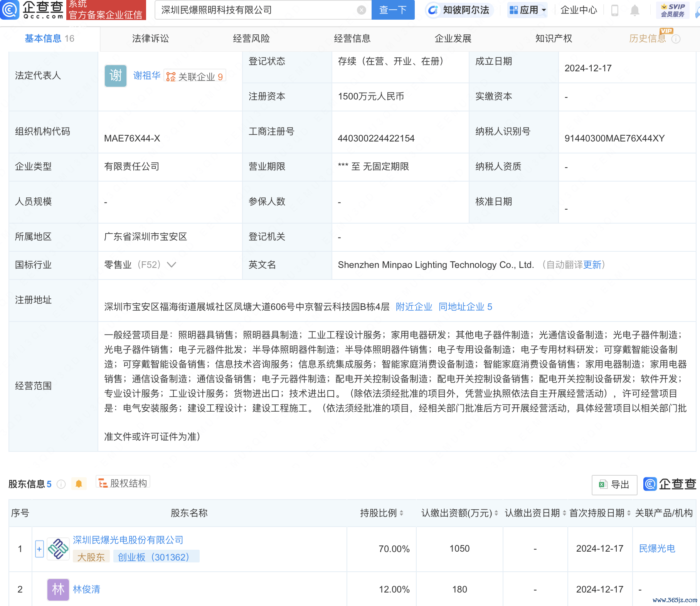Image resolution: width=700 pixels, height=606 pixels.
Task: Open shareholder 林俊清 profile
Action: tap(86, 589)
